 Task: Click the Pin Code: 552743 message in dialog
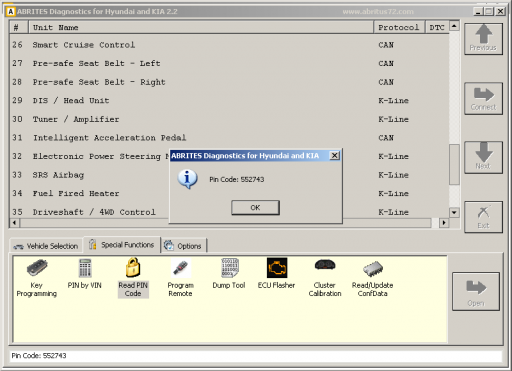pos(237,179)
